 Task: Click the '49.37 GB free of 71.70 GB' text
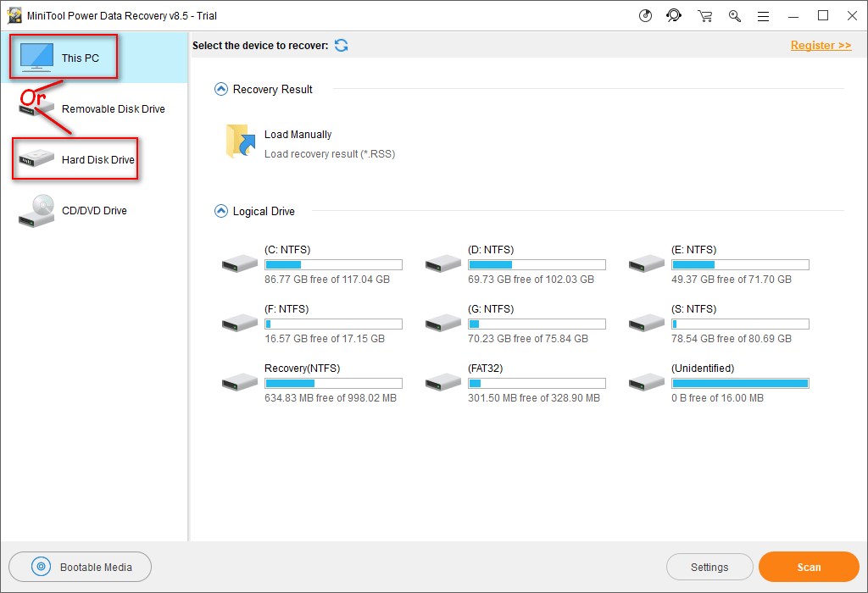(732, 280)
